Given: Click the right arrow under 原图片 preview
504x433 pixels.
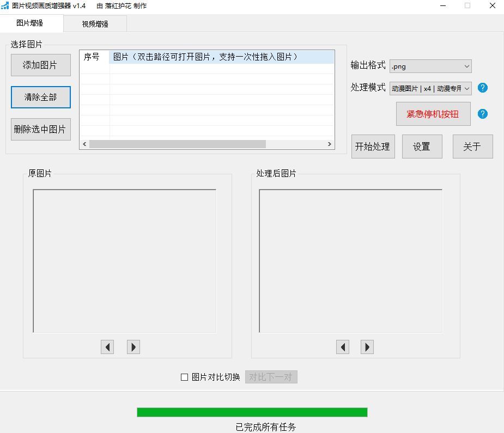Looking at the screenshot, I should tap(133, 347).
